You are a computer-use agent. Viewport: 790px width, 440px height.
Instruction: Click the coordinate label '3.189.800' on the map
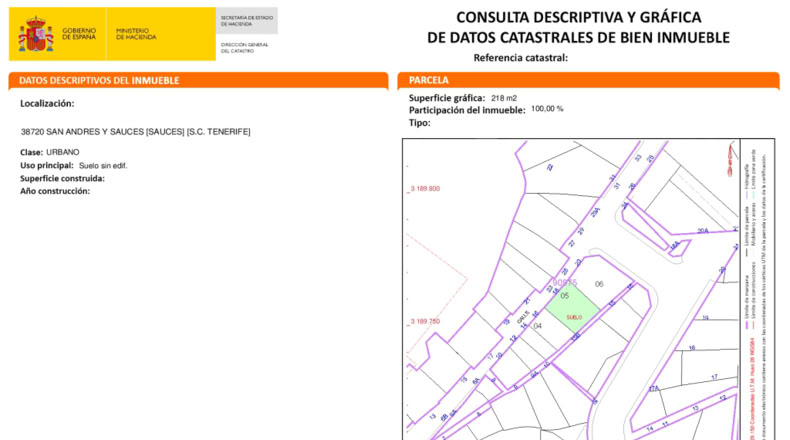[425, 188]
